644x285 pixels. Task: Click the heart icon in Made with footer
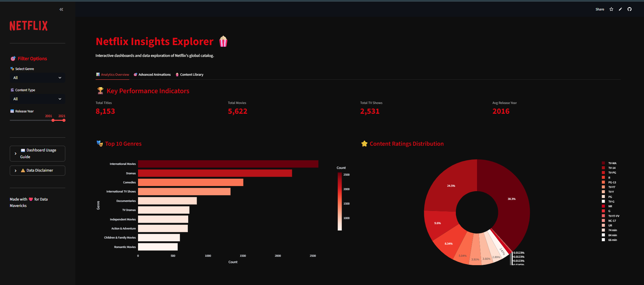[31, 199]
